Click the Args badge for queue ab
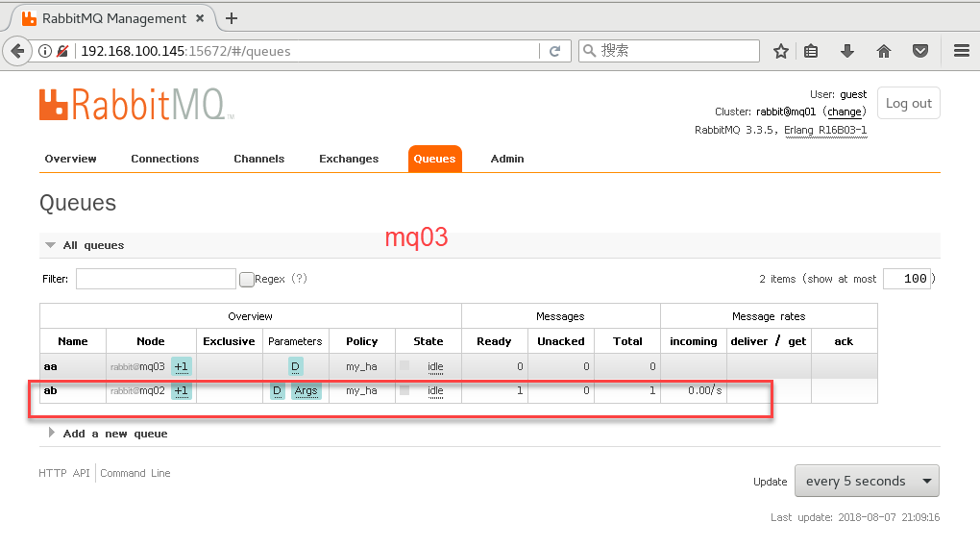The width and height of the screenshot is (980, 547). tap(306, 391)
